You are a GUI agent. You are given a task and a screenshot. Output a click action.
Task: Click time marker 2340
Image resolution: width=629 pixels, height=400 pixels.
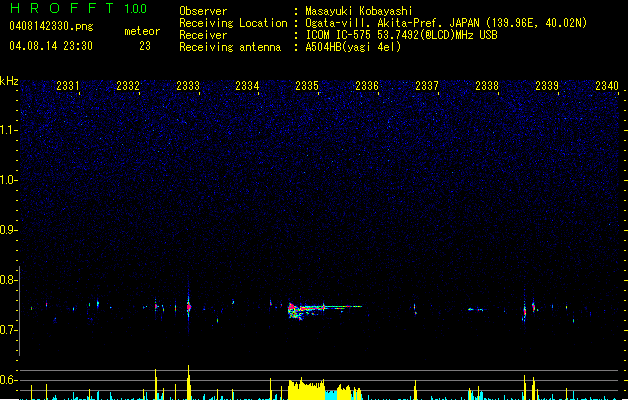pos(607,86)
